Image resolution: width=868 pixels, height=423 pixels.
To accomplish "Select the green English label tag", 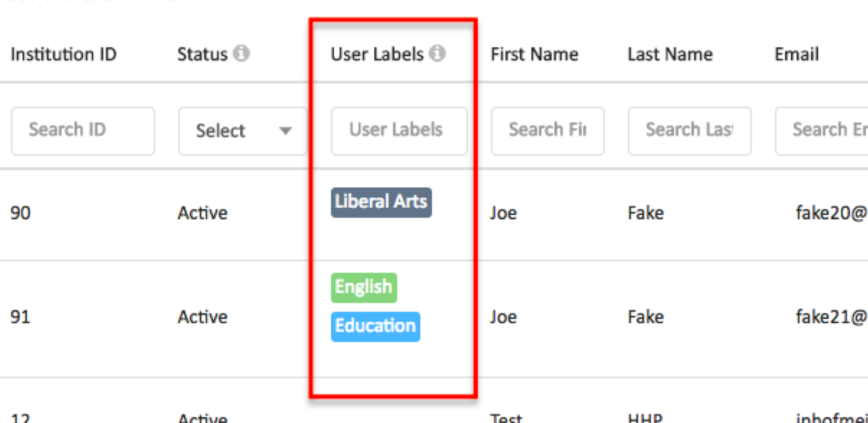I will (x=364, y=287).
